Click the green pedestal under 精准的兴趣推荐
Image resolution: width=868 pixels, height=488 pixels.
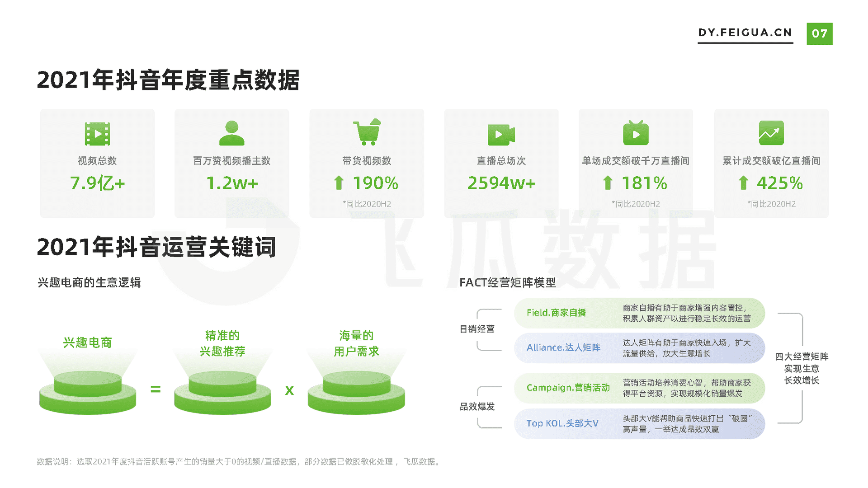click(222, 392)
